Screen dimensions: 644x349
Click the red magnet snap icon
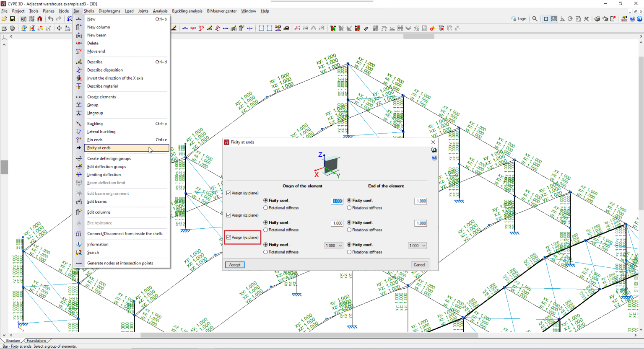pyautogui.click(x=40, y=19)
